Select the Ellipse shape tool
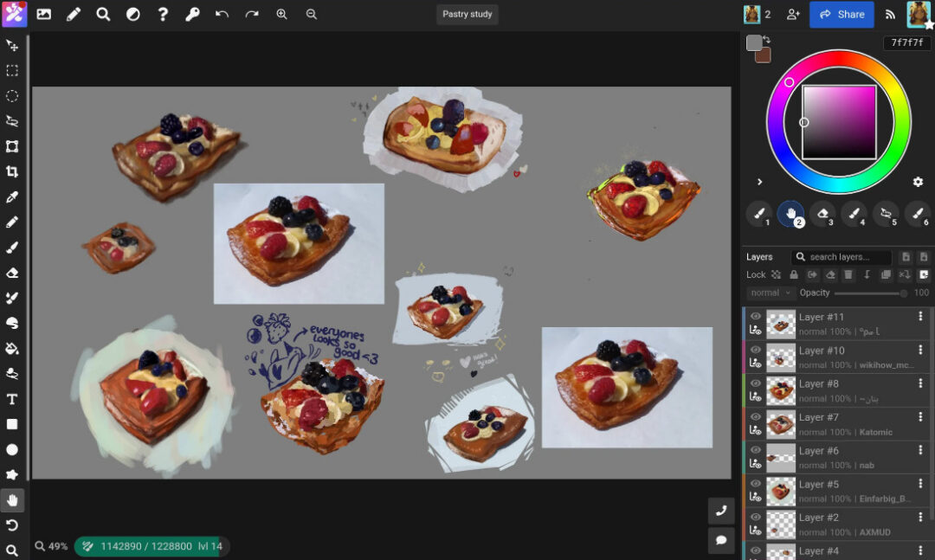This screenshot has width=935, height=560. coord(12,450)
